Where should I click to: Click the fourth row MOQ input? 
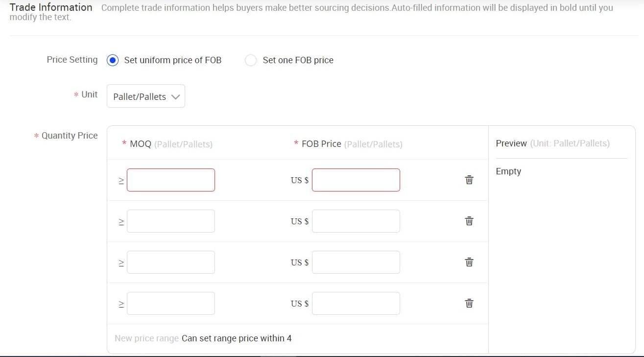point(170,303)
